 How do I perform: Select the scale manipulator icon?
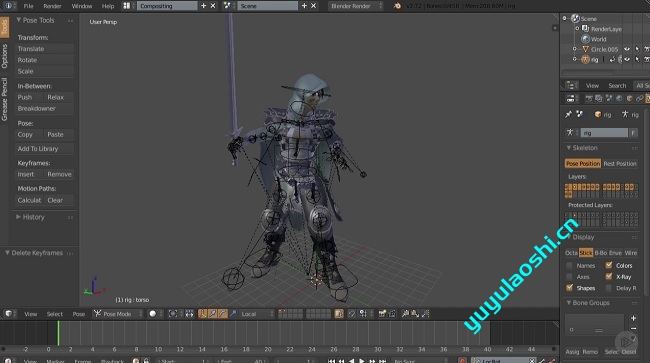[233, 314]
